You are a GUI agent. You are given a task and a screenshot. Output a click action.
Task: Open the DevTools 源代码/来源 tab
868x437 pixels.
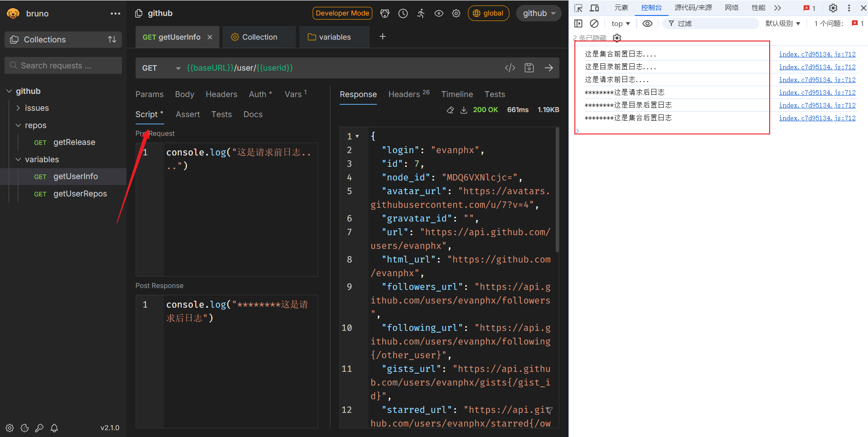click(693, 8)
